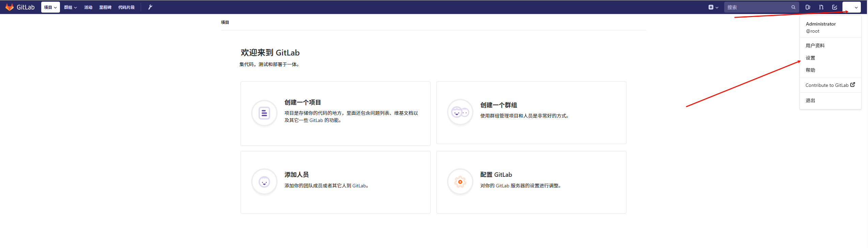
Task: Select 用户资料 from user menu
Action: pyautogui.click(x=815, y=46)
